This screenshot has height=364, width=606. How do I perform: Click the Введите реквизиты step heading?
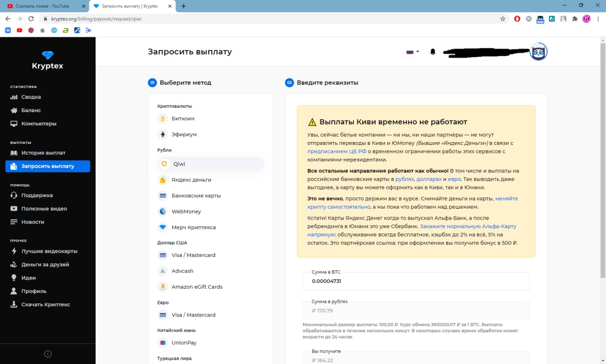point(328,83)
